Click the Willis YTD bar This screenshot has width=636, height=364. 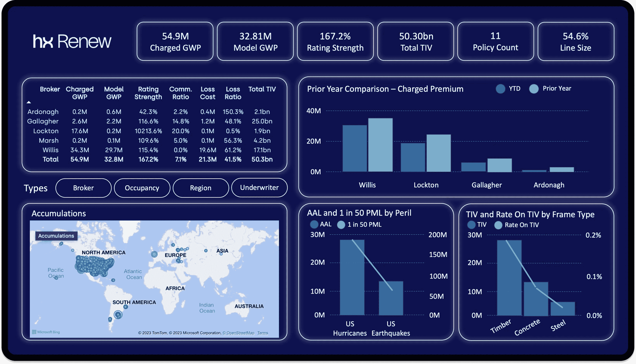pyautogui.click(x=355, y=148)
